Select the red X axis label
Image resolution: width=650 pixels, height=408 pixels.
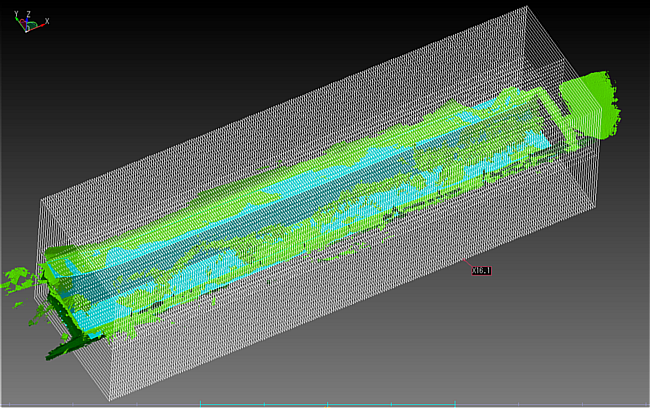point(49,20)
